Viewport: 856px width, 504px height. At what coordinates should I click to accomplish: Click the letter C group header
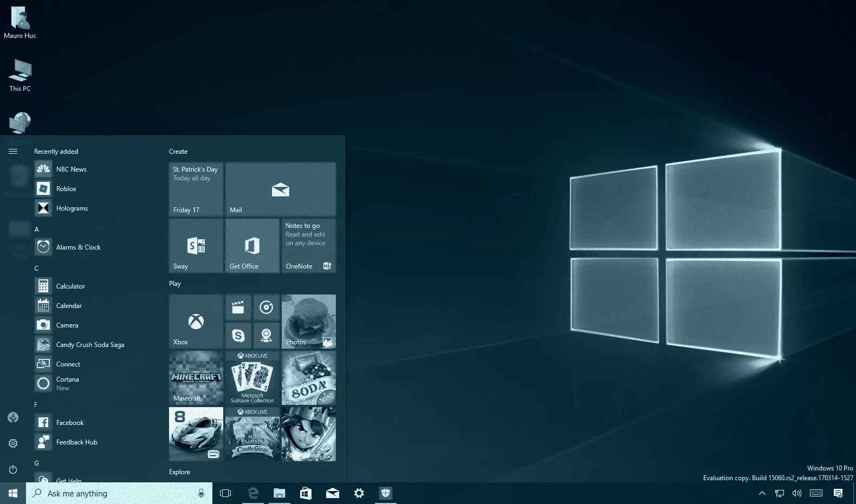[x=37, y=269]
